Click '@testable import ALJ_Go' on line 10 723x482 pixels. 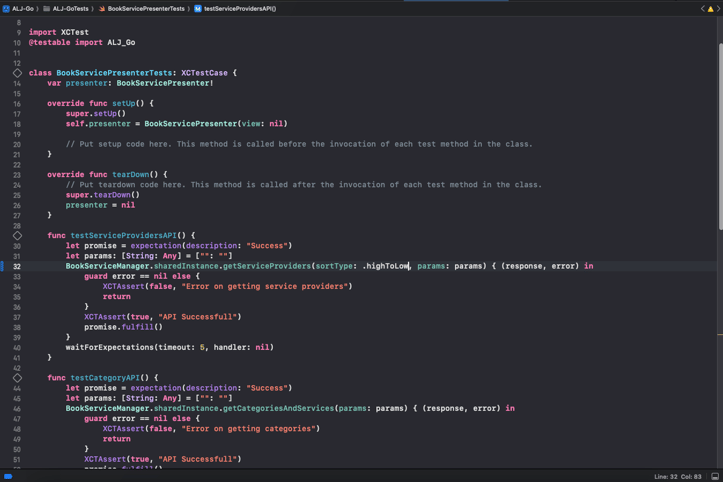coord(82,42)
